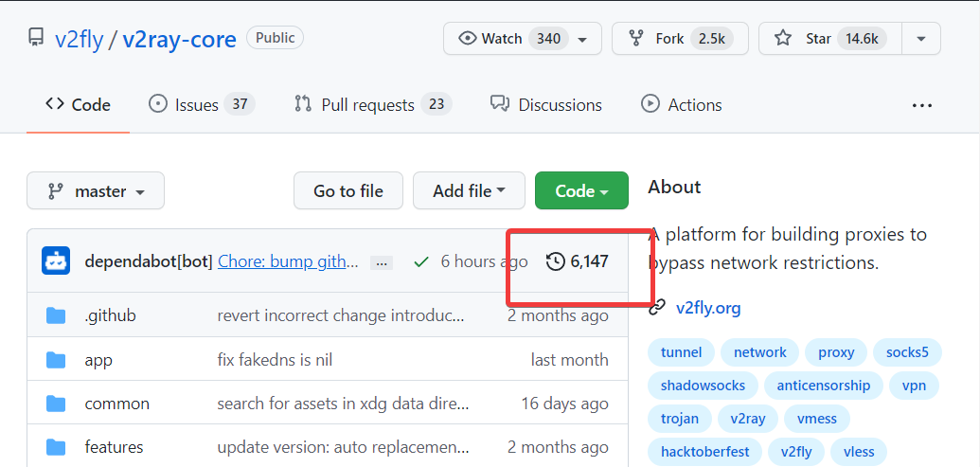Open the three-dot overflow menu in repo navigation
980x467 pixels.
pyautogui.click(x=921, y=105)
